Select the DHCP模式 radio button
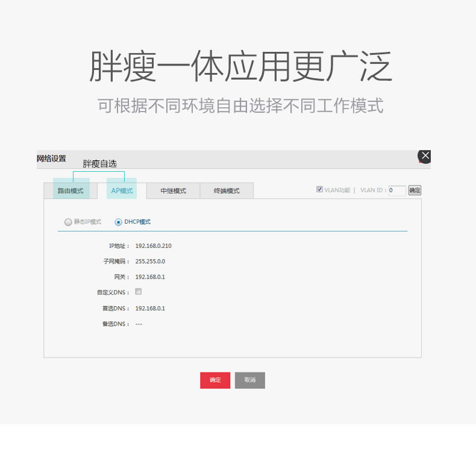Screen dimensions: 476x463 (118, 222)
